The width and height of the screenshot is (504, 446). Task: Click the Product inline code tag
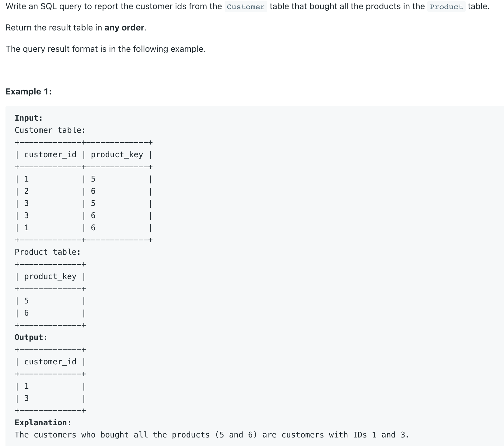pos(446,7)
